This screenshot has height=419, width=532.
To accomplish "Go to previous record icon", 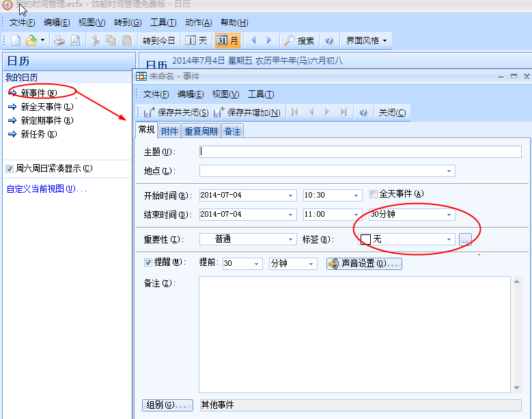I will (311, 112).
